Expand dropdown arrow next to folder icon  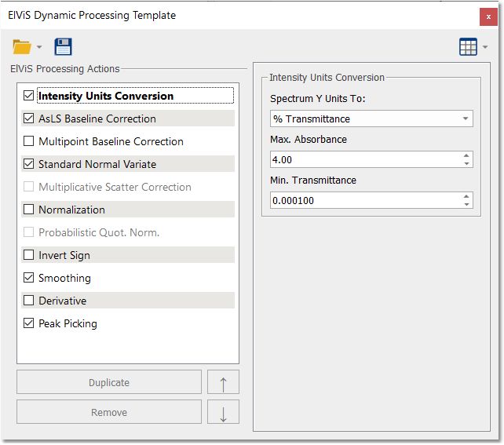click(x=39, y=48)
